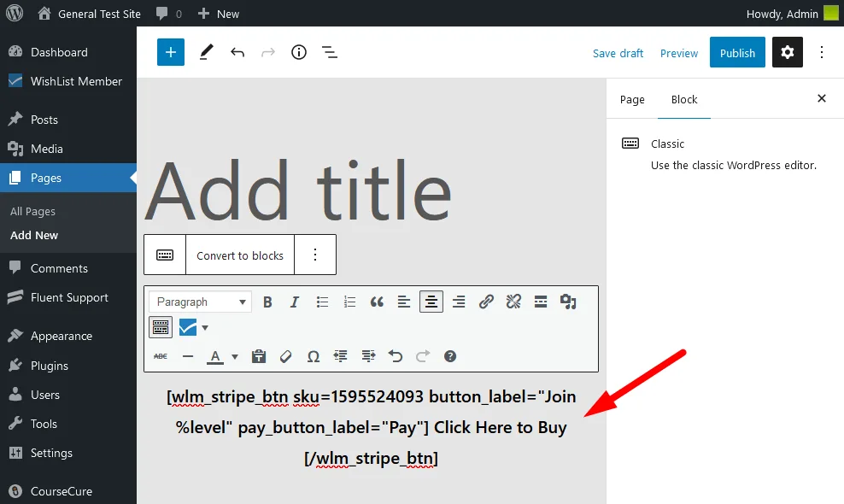Open Classic block options three dots
844x504 pixels.
(315, 255)
